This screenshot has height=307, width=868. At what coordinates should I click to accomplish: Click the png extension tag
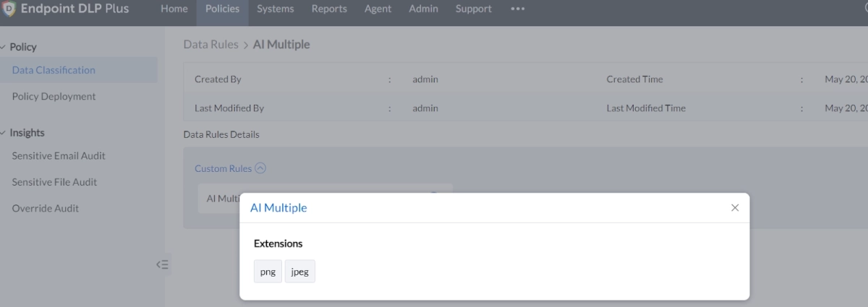268,272
